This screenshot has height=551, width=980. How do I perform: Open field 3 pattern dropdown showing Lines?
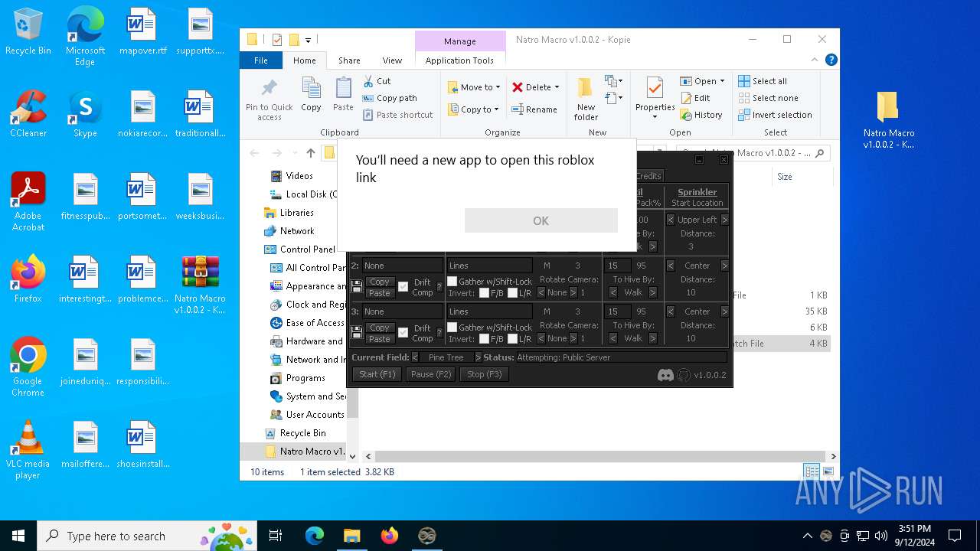tap(489, 311)
